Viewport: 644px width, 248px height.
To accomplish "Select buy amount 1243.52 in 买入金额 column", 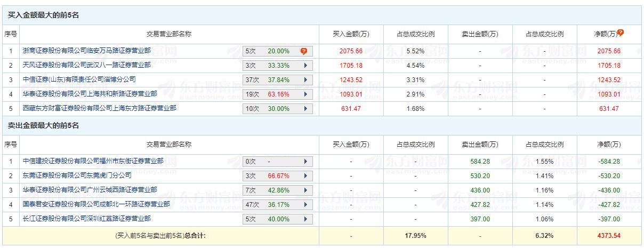I will click(351, 80).
